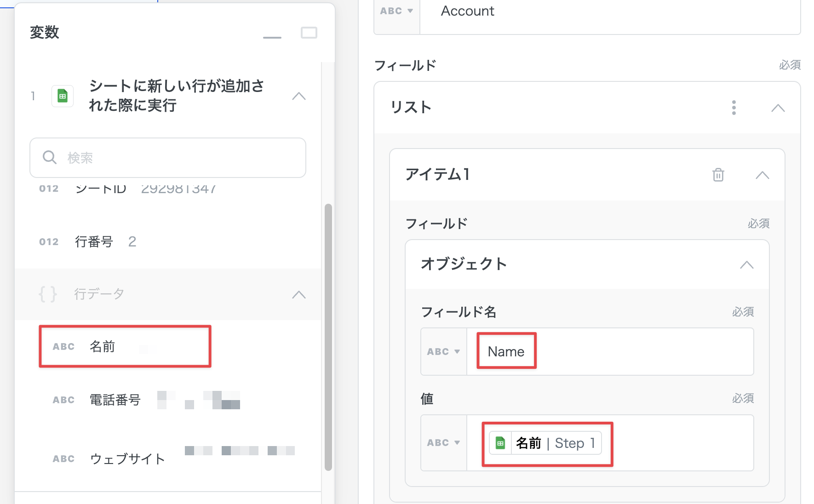Maximize the 変数 panel window

tap(309, 33)
